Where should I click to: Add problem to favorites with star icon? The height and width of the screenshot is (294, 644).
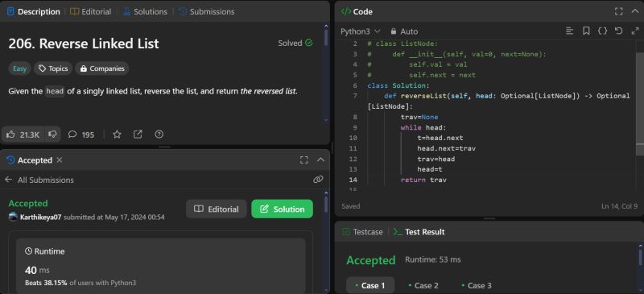coord(117,134)
